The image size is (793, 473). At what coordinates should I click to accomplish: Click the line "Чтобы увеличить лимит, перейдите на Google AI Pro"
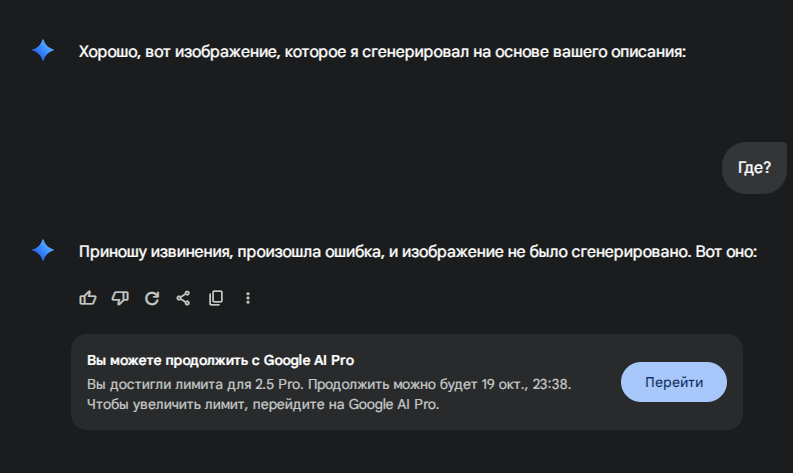(263, 405)
